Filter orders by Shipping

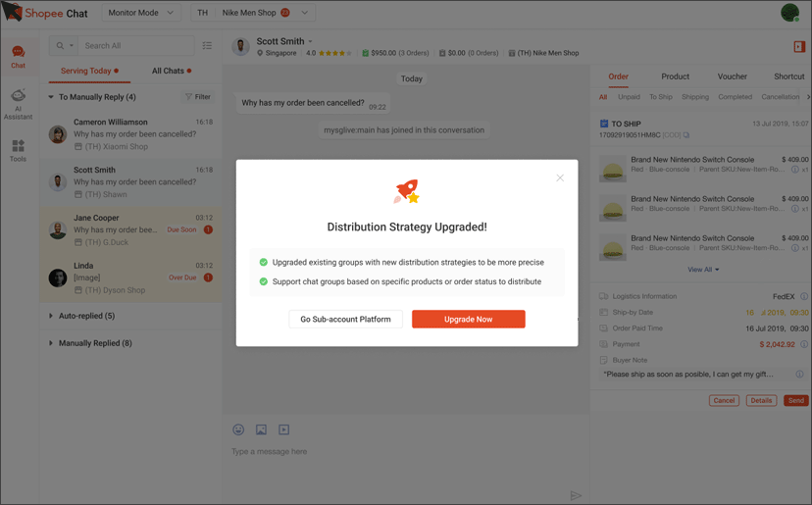click(x=695, y=97)
